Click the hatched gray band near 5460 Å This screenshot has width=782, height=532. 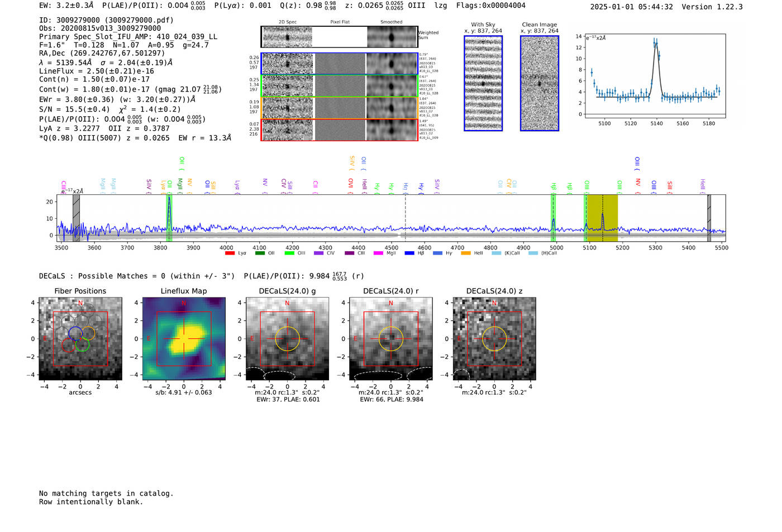[x=709, y=218]
